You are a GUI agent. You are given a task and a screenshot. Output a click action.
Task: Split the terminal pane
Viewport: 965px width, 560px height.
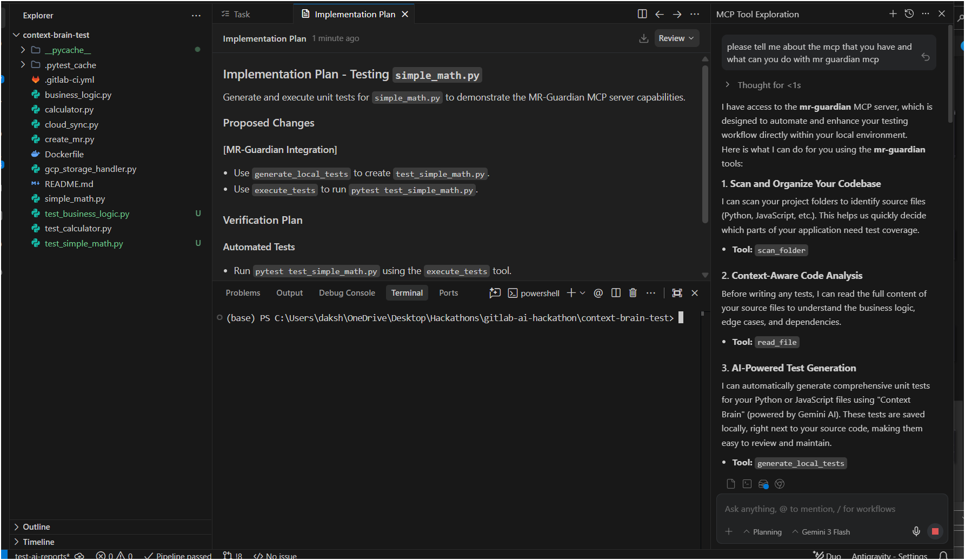click(x=616, y=293)
